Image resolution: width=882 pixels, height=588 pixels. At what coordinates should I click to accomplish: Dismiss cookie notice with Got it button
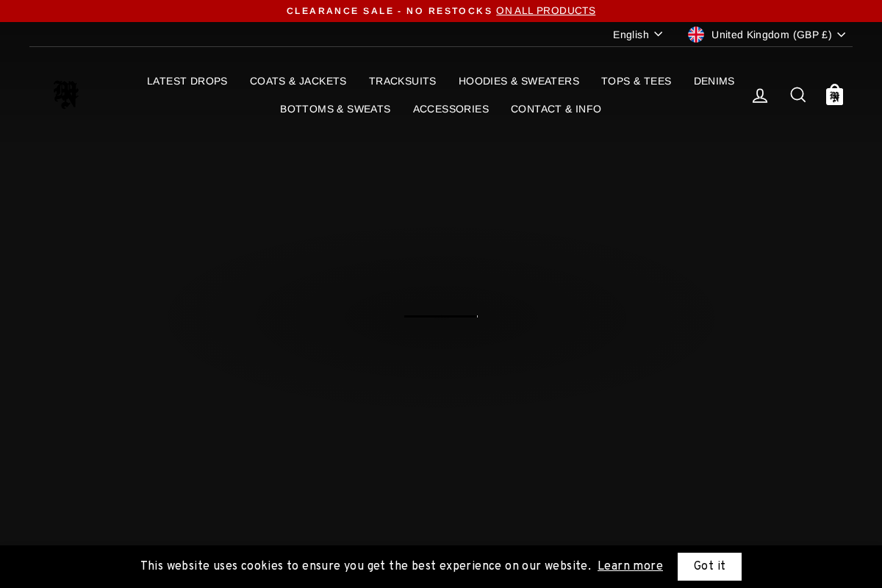point(709,566)
